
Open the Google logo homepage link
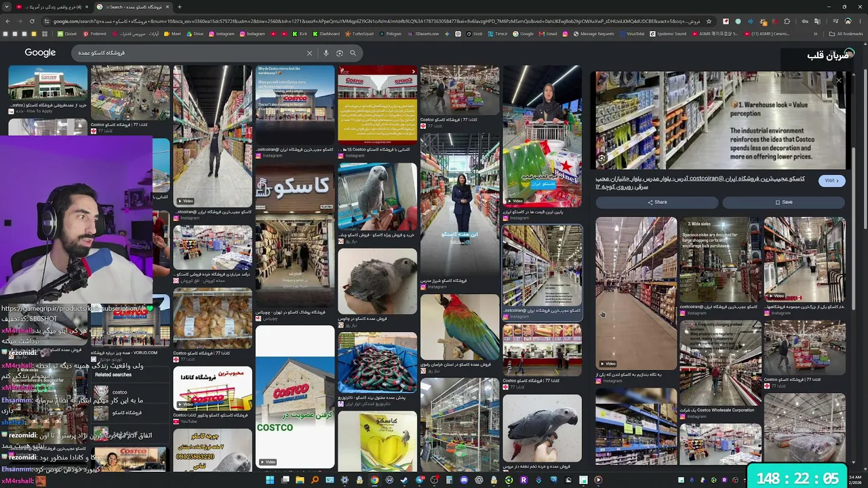[40, 53]
